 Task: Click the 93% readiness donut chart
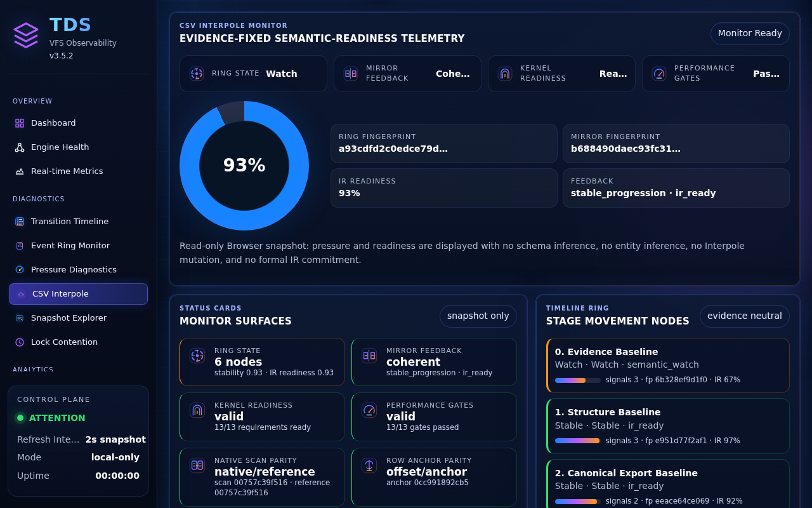(x=244, y=166)
